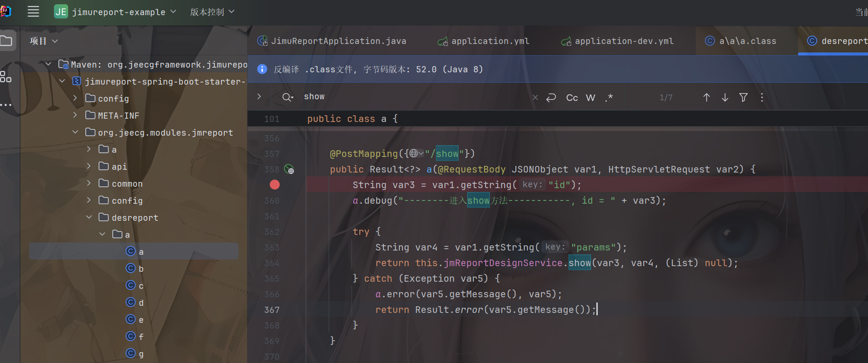
Task: Select class e in the project tree
Action: coord(135,320)
